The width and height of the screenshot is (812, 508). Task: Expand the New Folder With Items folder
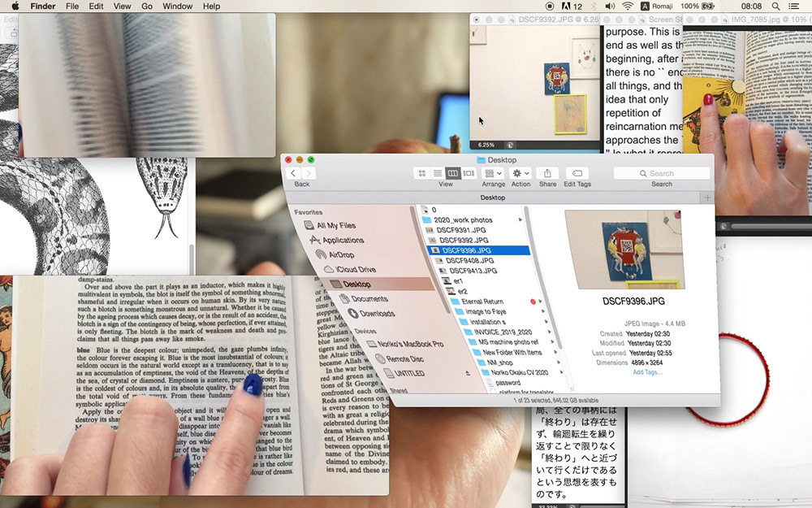[555, 352]
